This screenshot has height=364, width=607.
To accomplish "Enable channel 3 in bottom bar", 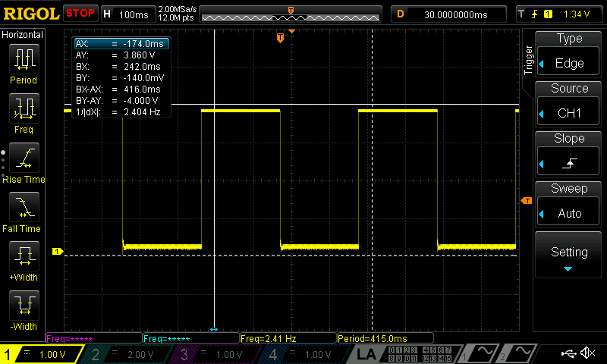I will coord(218,354).
